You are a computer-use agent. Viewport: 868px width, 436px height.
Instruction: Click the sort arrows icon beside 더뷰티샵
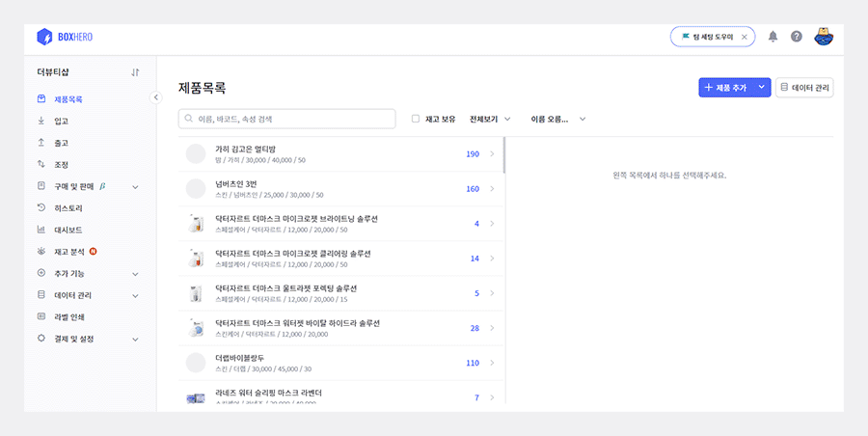135,72
